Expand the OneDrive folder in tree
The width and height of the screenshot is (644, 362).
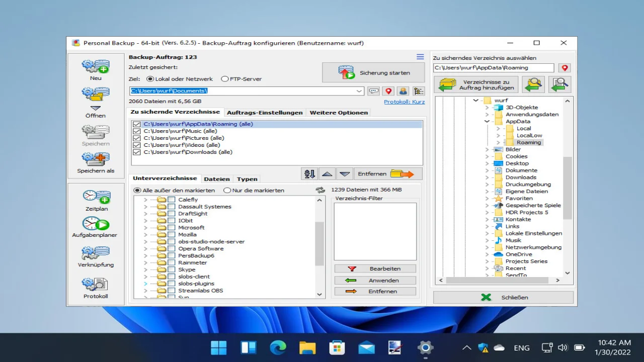[x=487, y=254]
